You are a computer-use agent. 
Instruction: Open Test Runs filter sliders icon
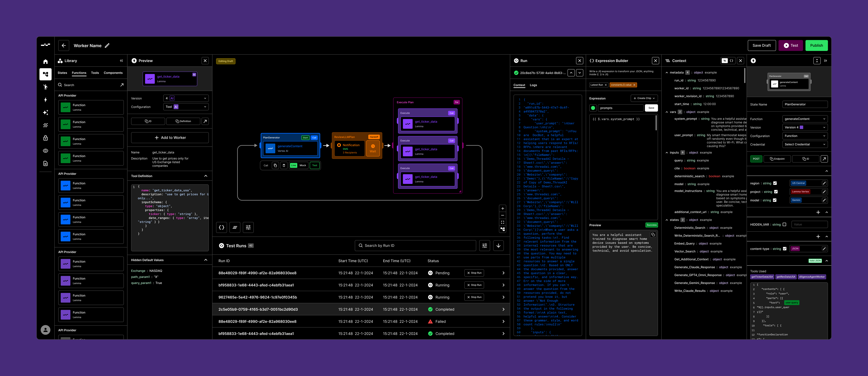pos(485,246)
